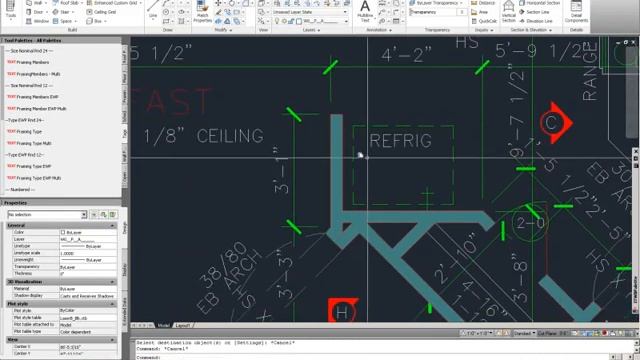This screenshot has width=640, height=360.
Task: Collapse the View properties section
Action: click(112, 340)
